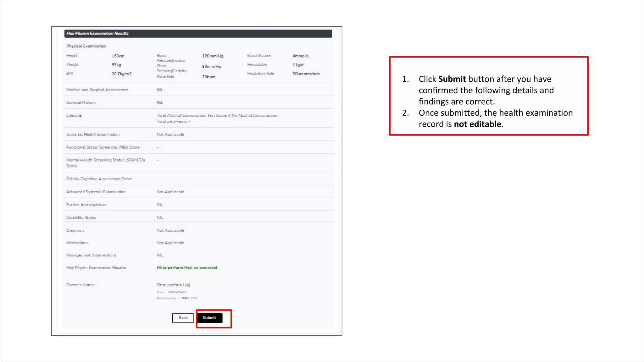Screen dimensions: 644x362
Task: Click the Systemic Health Examination label
Action: click(x=93, y=134)
